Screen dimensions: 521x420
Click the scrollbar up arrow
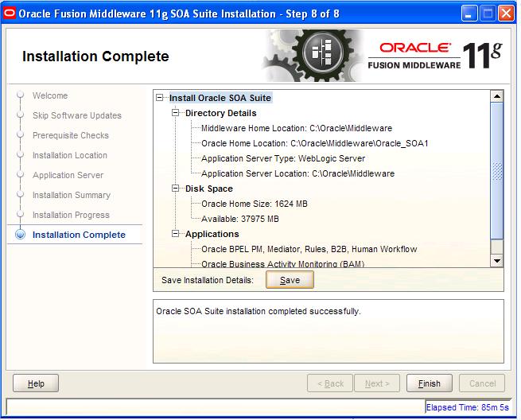(497, 96)
